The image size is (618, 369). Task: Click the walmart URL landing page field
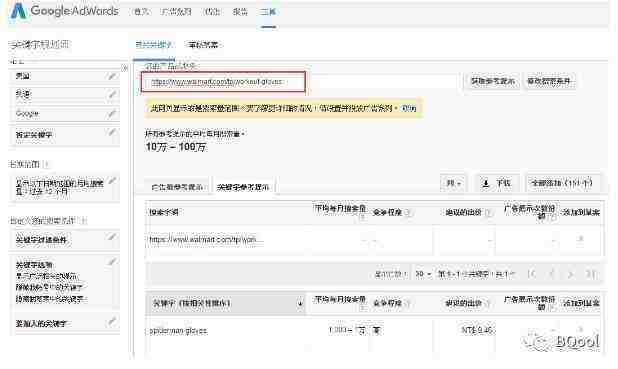223,82
